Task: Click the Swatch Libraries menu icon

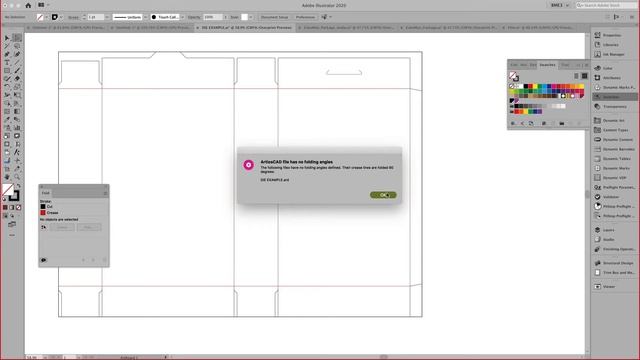Action: pyautogui.click(x=513, y=123)
